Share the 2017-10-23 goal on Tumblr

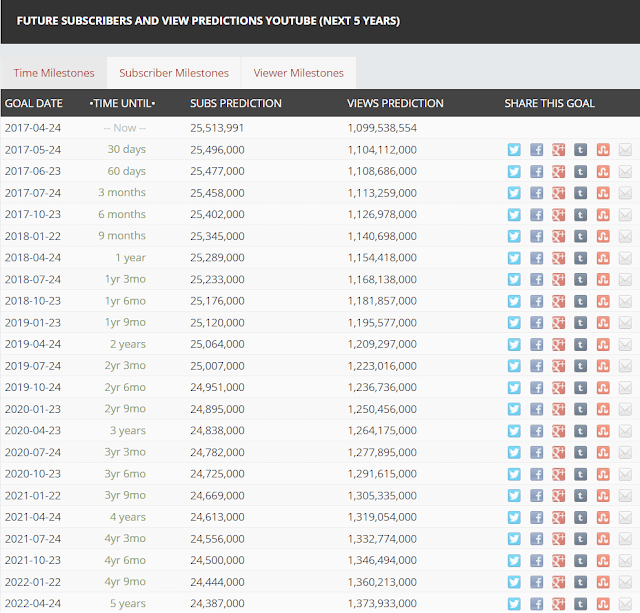tap(580, 215)
